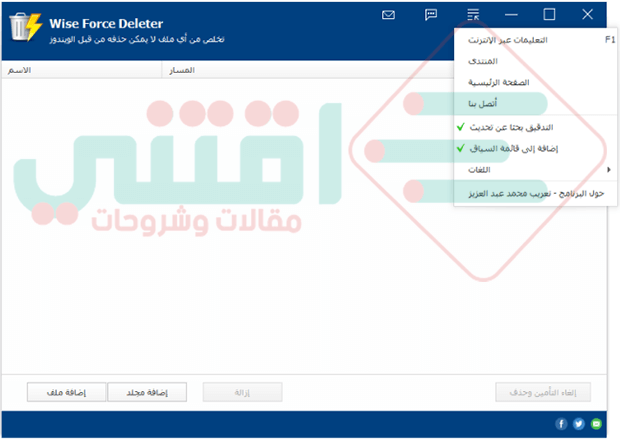Minimize the Wise Force Deleter window

coord(511,15)
